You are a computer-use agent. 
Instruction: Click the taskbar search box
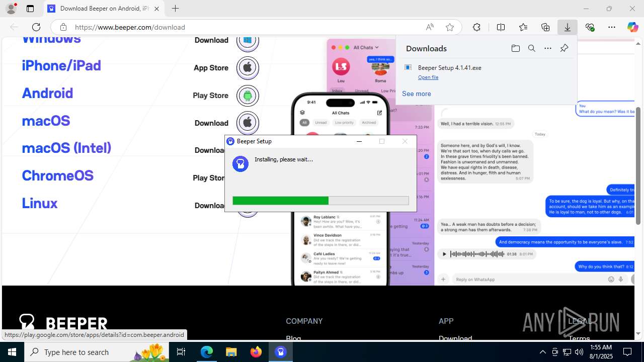(97, 352)
